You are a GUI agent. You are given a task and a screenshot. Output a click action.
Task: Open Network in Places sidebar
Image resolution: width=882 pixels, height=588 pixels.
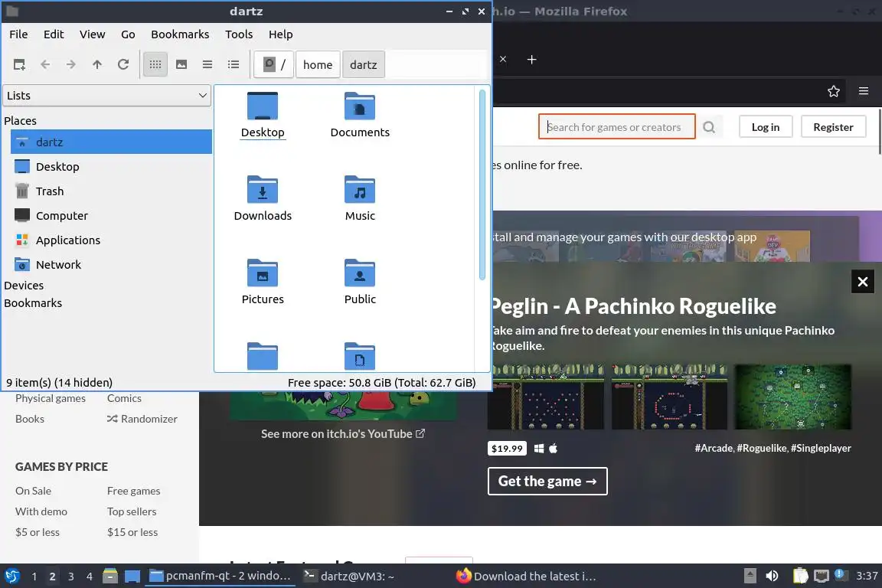[x=111, y=264]
